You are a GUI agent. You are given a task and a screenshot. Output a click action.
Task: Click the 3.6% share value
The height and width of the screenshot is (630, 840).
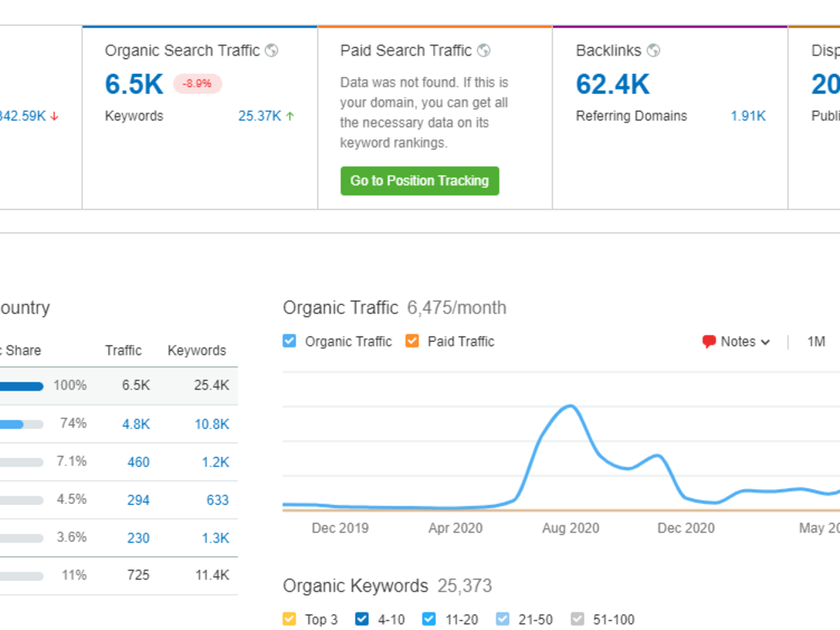click(x=71, y=538)
